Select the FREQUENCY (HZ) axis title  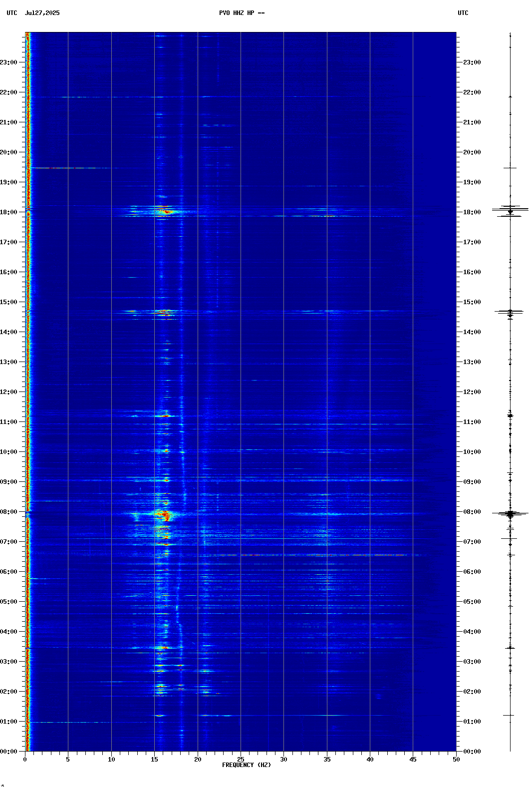click(247, 765)
